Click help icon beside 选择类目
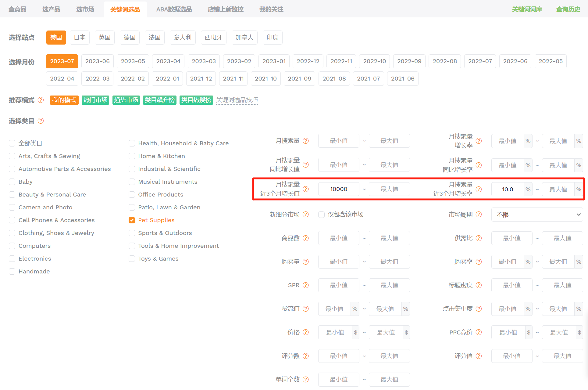This screenshot has width=588, height=390. click(x=41, y=121)
